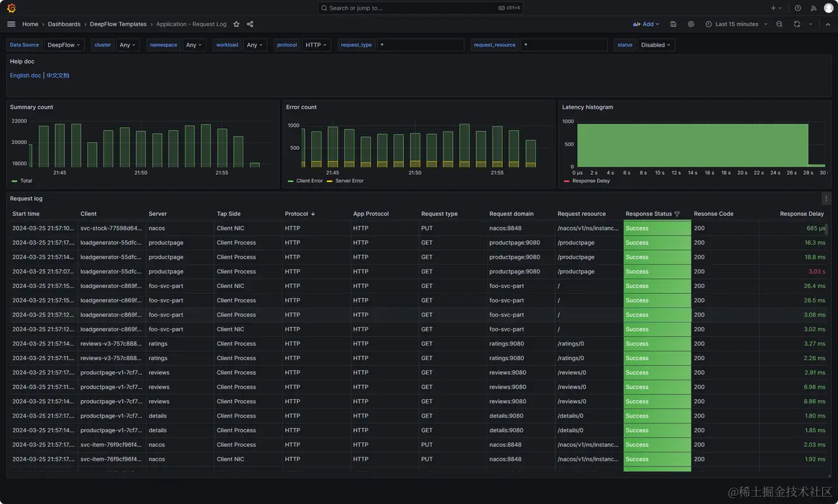
Task: Open the English doc link
Action: pyautogui.click(x=26, y=75)
